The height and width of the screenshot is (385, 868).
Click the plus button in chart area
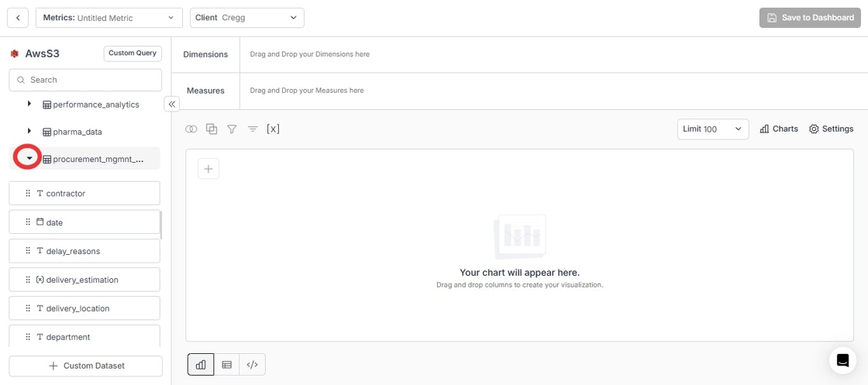tap(208, 170)
